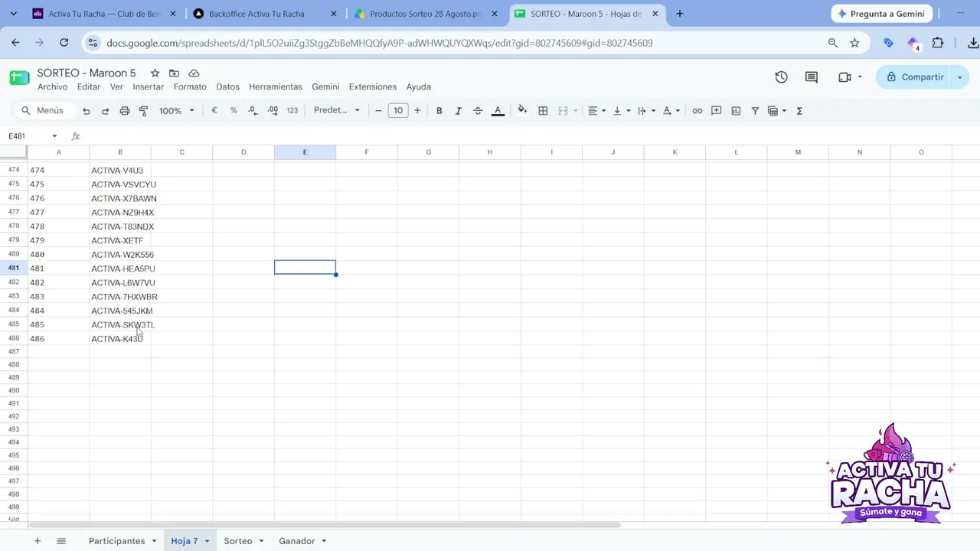The width and height of the screenshot is (980, 551).
Task: Insert a link with chain icon
Action: (x=697, y=111)
